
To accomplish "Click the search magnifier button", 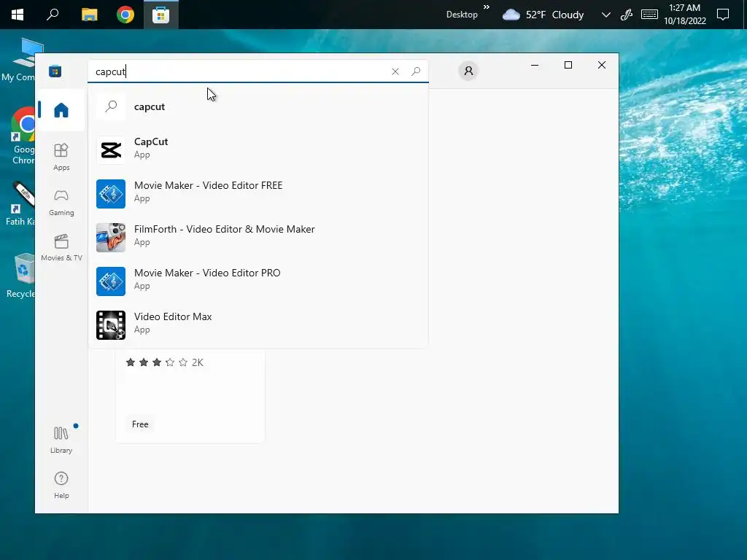I will [416, 71].
